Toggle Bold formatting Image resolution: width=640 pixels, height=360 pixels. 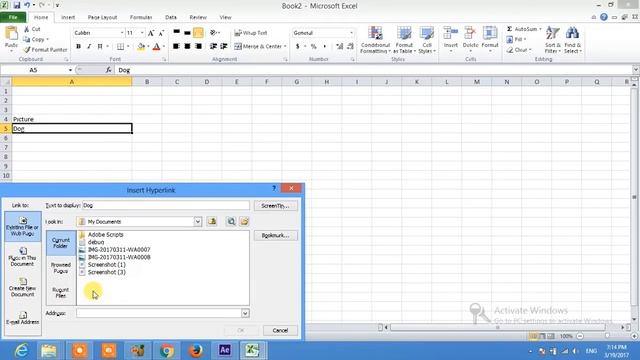(x=78, y=47)
